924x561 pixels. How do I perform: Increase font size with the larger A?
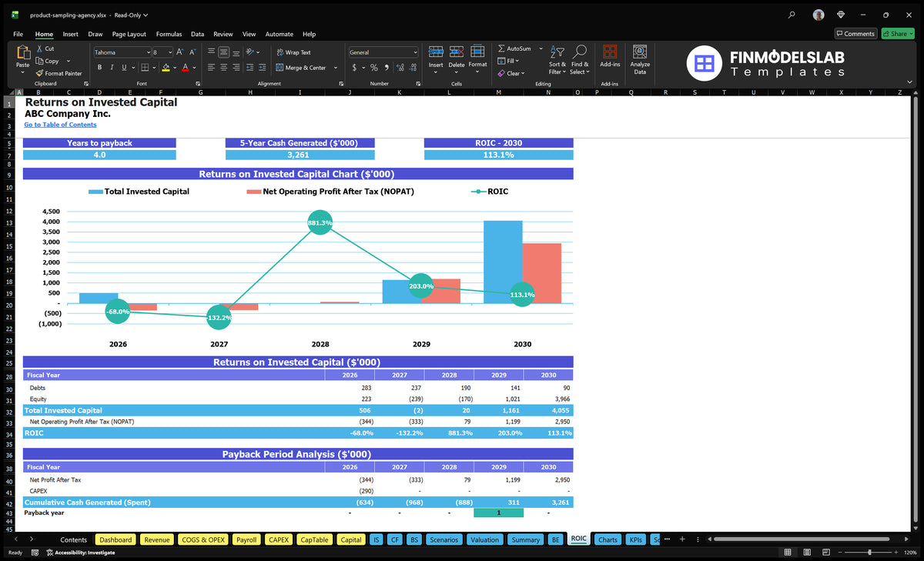click(179, 52)
